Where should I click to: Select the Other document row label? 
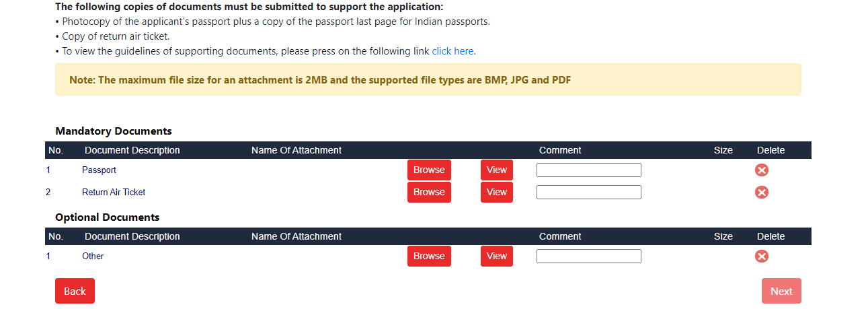(x=93, y=256)
